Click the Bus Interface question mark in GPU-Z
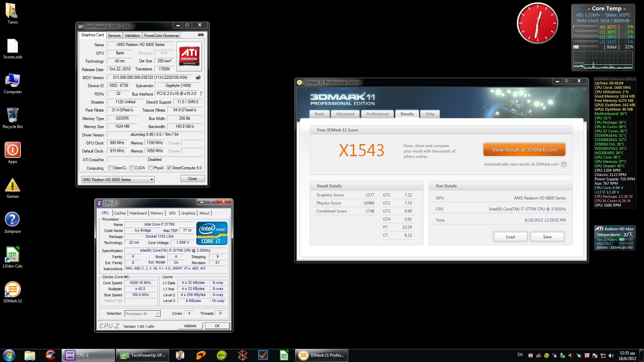644x362 pixels. tap(201, 94)
